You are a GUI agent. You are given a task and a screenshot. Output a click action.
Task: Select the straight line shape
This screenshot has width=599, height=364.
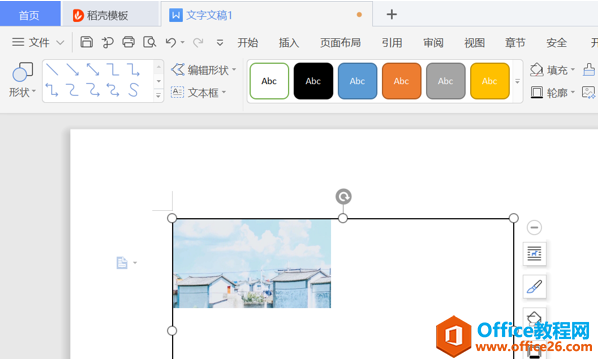[x=52, y=70]
